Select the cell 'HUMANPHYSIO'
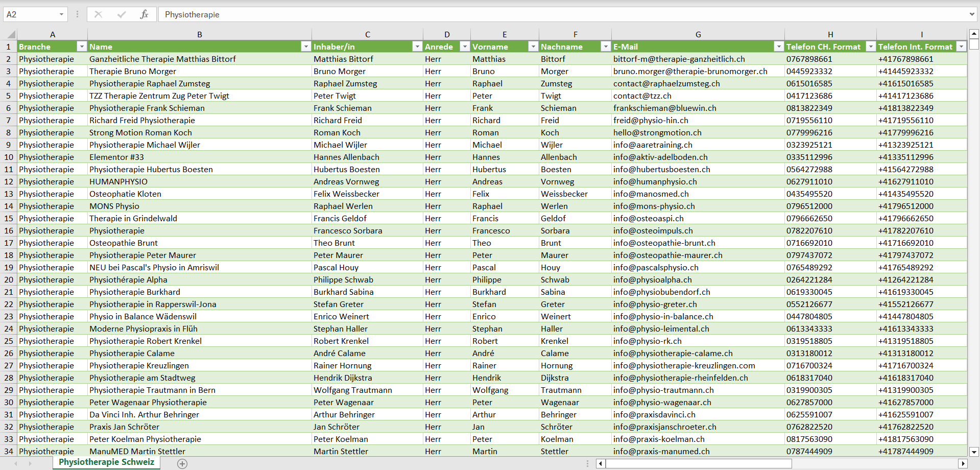Image resolution: width=980 pixels, height=470 pixels. tap(200, 181)
